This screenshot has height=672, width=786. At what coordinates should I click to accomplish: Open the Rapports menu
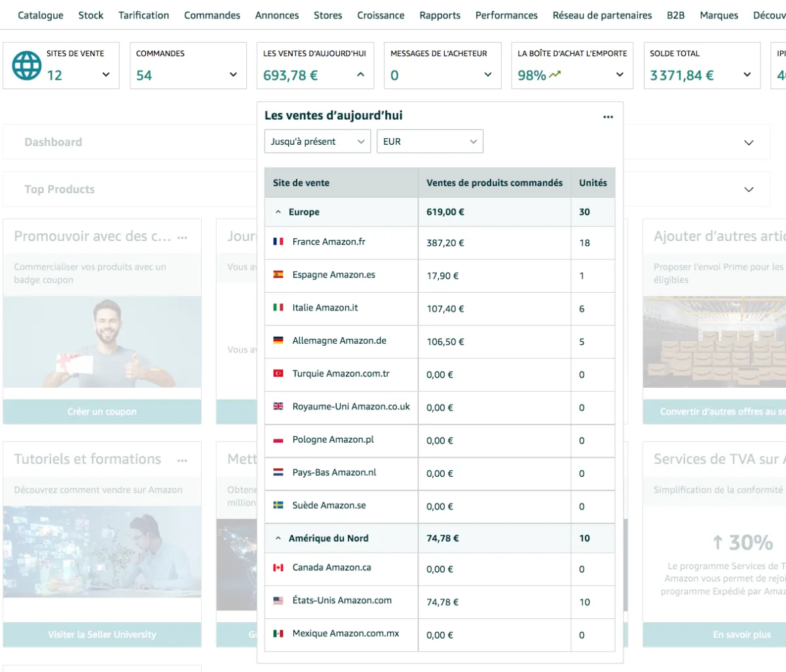tap(440, 15)
